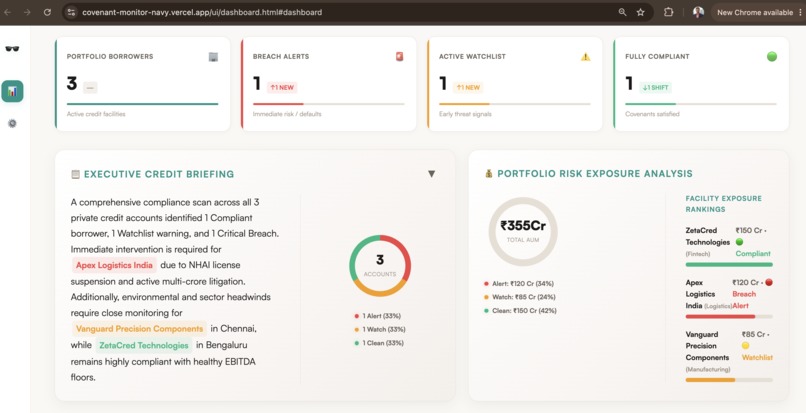The width and height of the screenshot is (806, 413).
Task: Click the ZetaCred green exposure bar
Action: pyautogui.click(x=729, y=265)
